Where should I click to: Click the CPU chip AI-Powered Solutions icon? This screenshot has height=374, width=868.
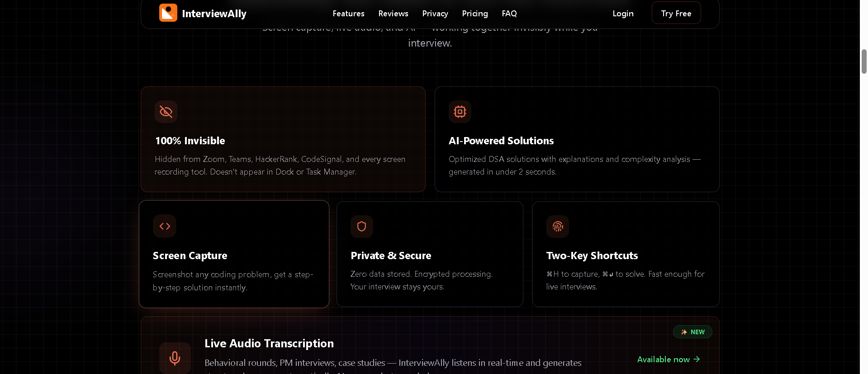(x=460, y=112)
